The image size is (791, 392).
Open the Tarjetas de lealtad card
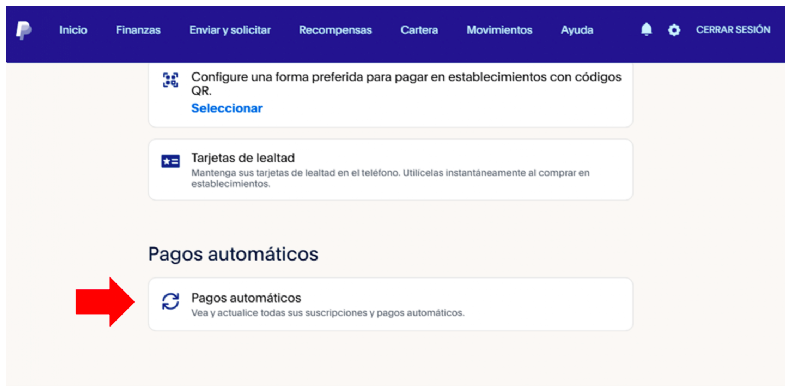click(x=390, y=170)
